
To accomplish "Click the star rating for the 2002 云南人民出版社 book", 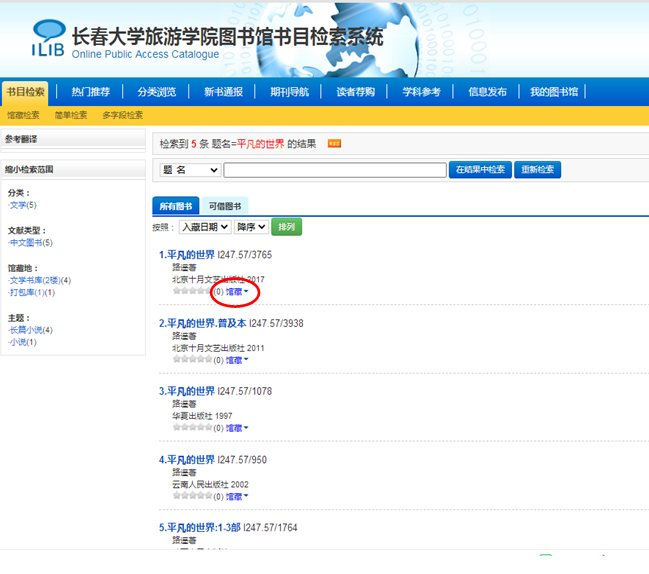I will pyautogui.click(x=192, y=495).
